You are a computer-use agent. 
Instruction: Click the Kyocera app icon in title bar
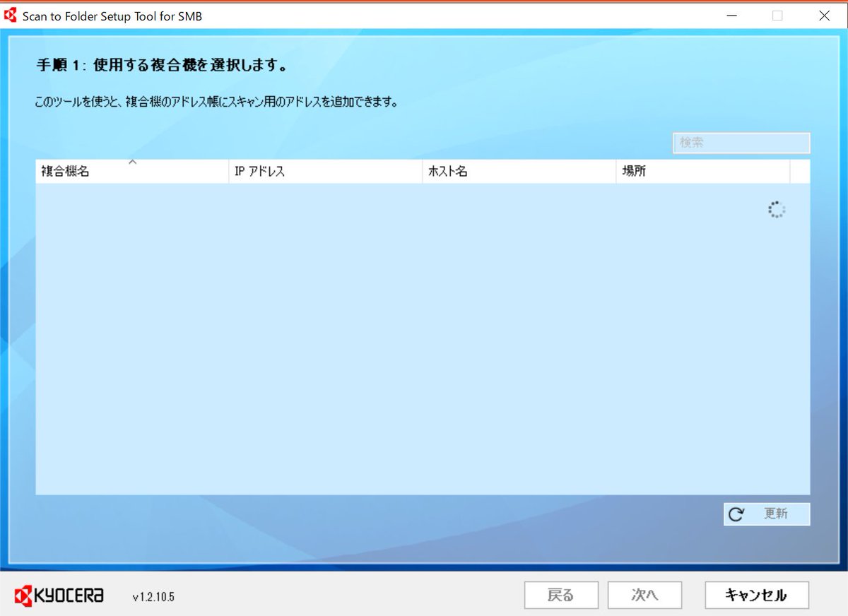[x=11, y=16]
